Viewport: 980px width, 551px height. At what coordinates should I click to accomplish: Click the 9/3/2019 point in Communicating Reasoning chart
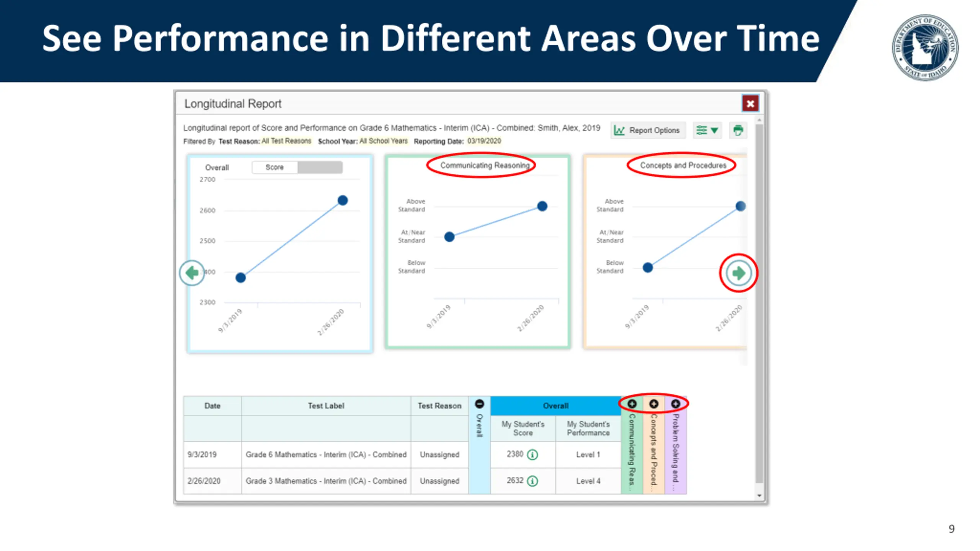(x=449, y=237)
